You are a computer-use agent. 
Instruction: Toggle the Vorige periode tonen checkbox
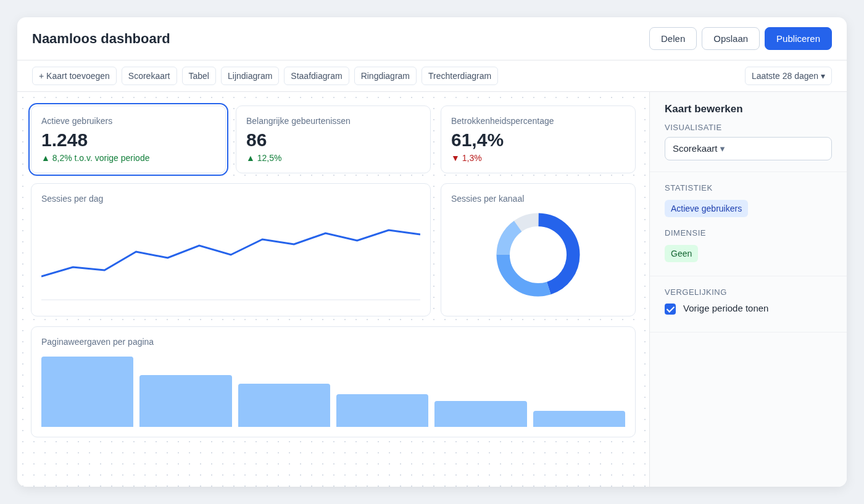pos(670,309)
